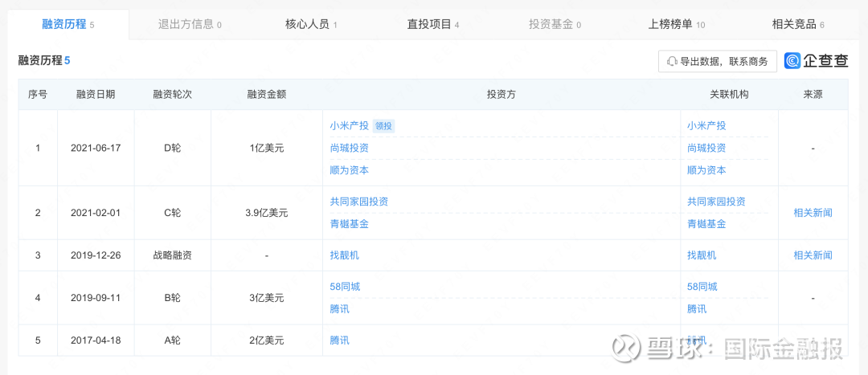Click the 2亿美元 amount cell
This screenshot has width=868, height=375.
tap(266, 340)
